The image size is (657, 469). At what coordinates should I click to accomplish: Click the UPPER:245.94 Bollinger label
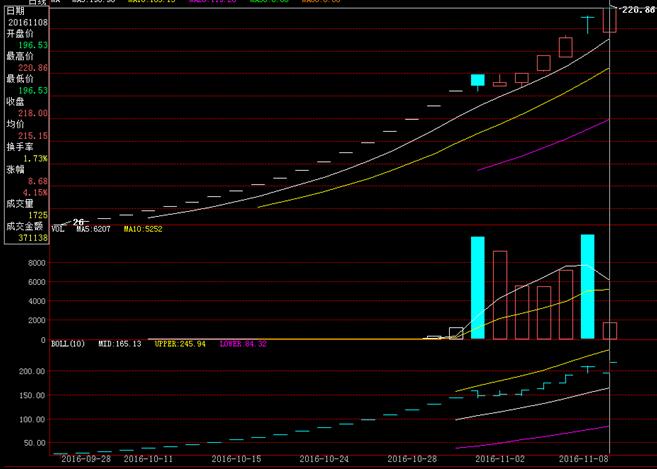coord(182,343)
